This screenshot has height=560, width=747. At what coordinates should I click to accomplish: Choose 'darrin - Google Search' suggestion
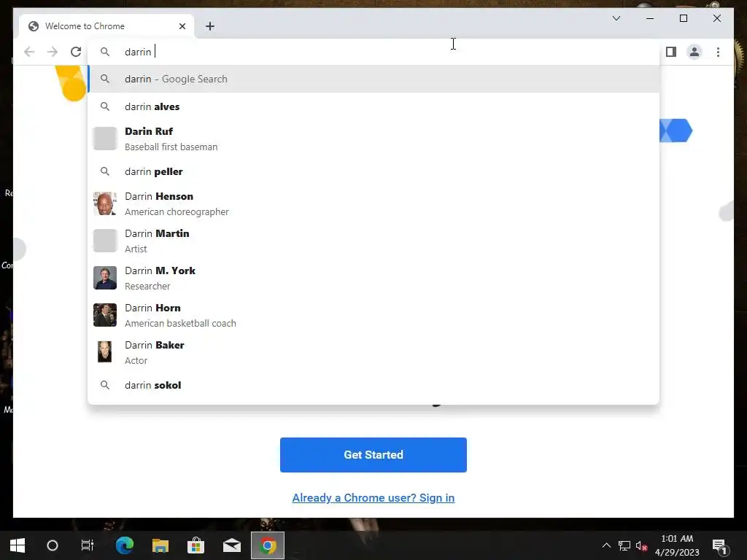374,79
